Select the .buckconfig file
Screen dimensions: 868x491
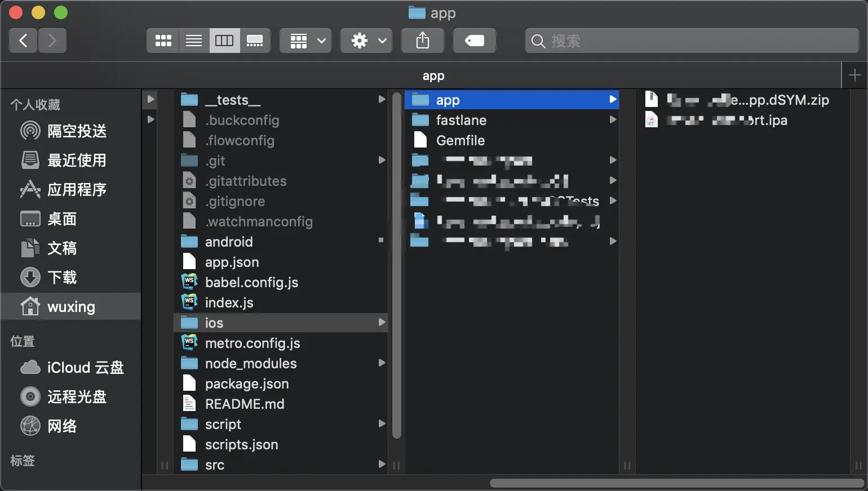pos(281,120)
